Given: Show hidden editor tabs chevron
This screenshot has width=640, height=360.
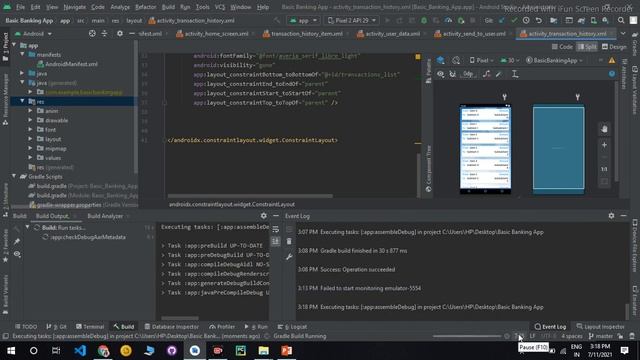Looking at the screenshot, I should (623, 34).
